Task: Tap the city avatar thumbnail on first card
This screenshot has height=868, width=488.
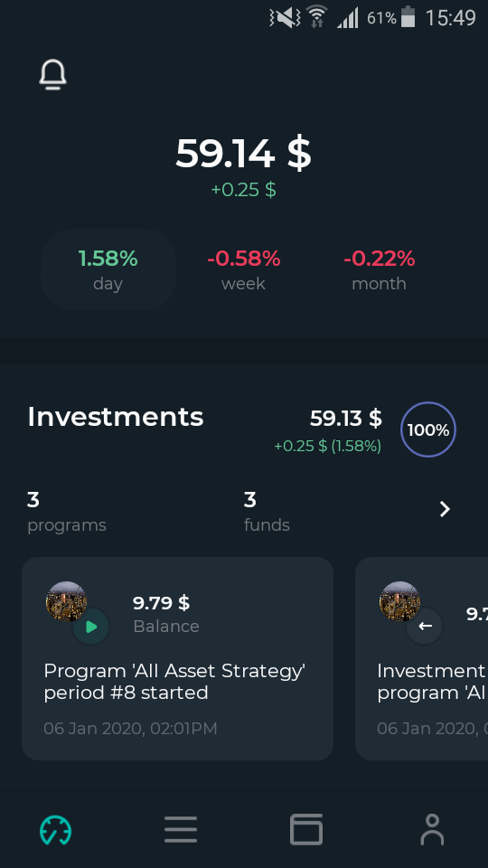Action: click(66, 601)
